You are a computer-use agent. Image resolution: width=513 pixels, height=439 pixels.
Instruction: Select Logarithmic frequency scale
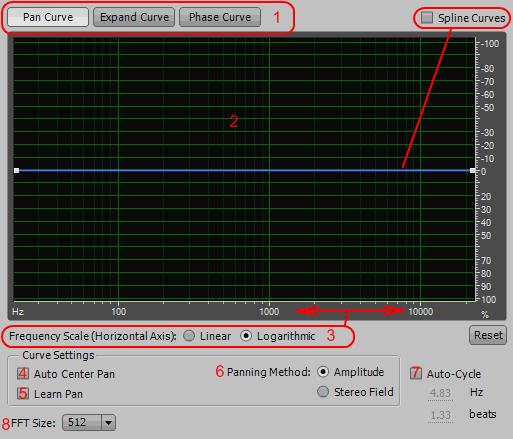click(x=246, y=336)
